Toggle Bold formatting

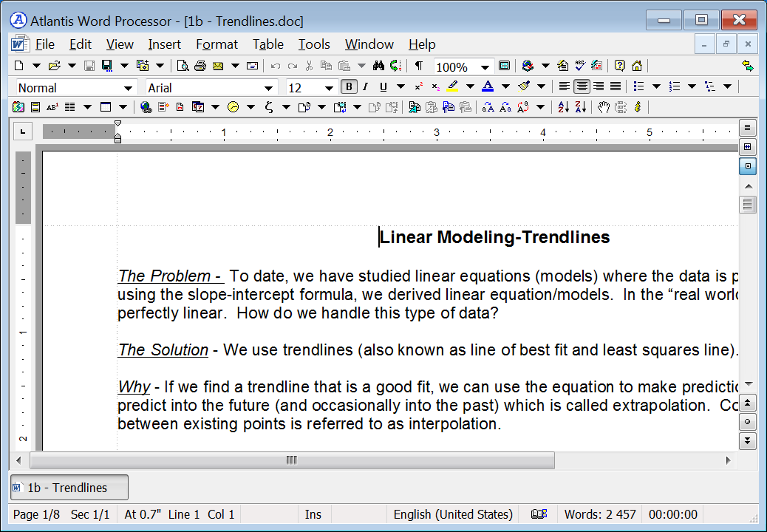(349, 87)
